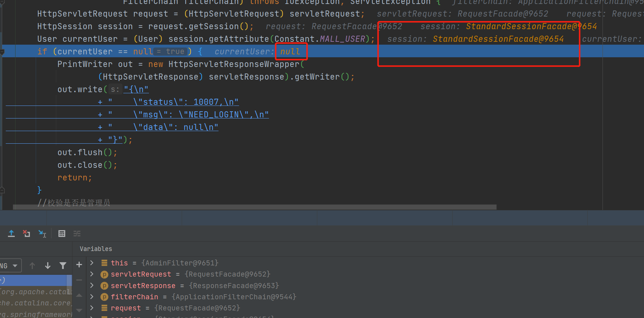644x318 pixels.
Task: Click the code fold marker beside the closing brace
Action: (2, 190)
